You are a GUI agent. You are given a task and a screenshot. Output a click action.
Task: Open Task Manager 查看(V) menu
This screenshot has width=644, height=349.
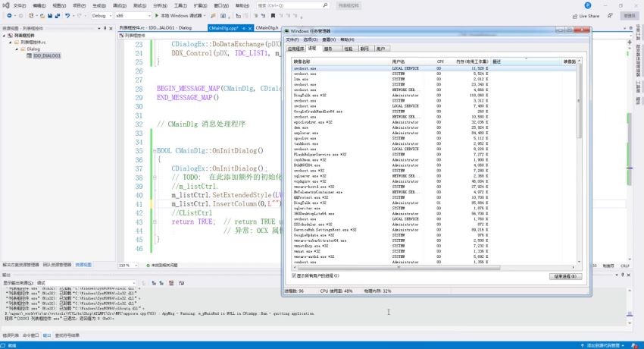tap(329, 39)
